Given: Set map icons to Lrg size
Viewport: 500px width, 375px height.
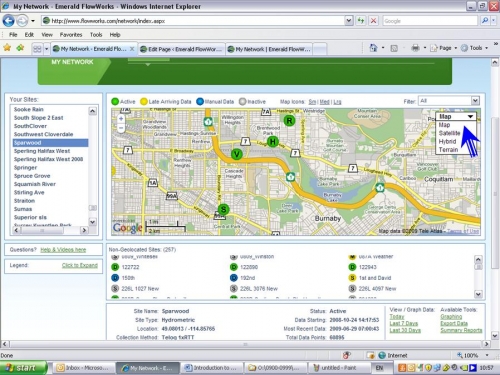Looking at the screenshot, I should [337, 102].
